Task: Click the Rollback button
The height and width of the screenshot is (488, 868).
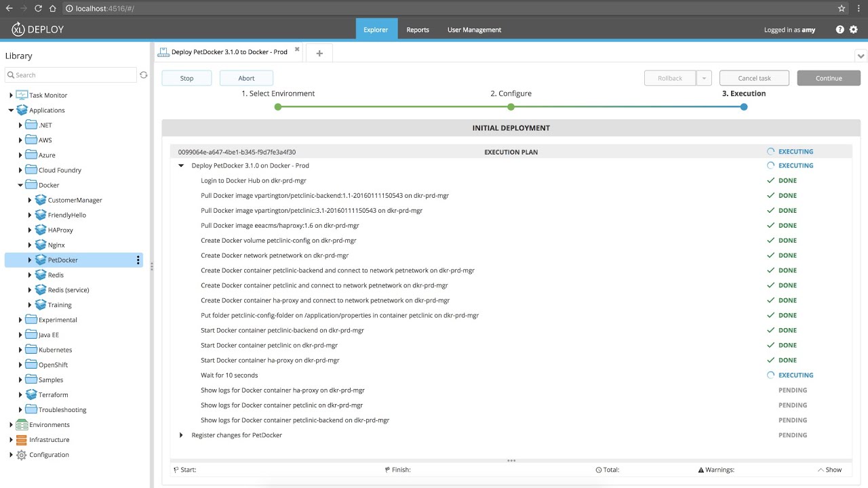Action: [670, 78]
